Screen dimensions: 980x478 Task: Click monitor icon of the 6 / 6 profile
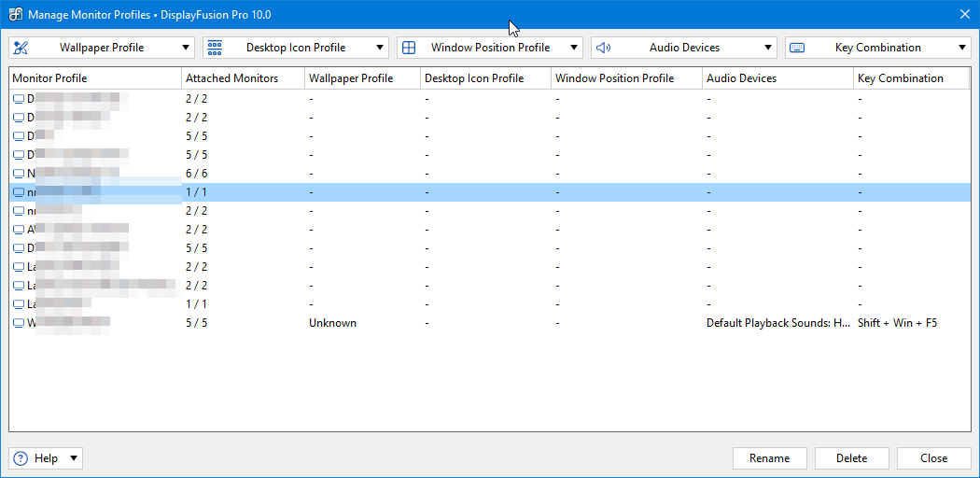(x=19, y=174)
